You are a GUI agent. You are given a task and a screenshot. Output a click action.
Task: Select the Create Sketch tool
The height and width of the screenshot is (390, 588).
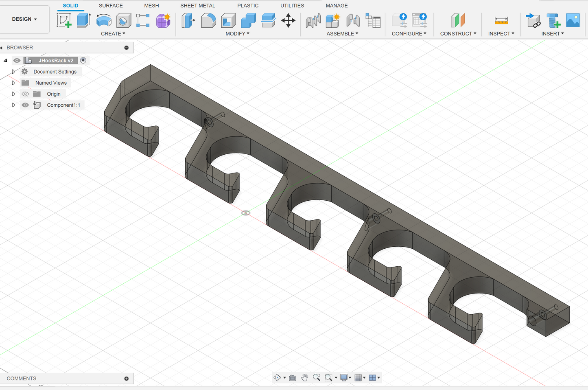64,20
